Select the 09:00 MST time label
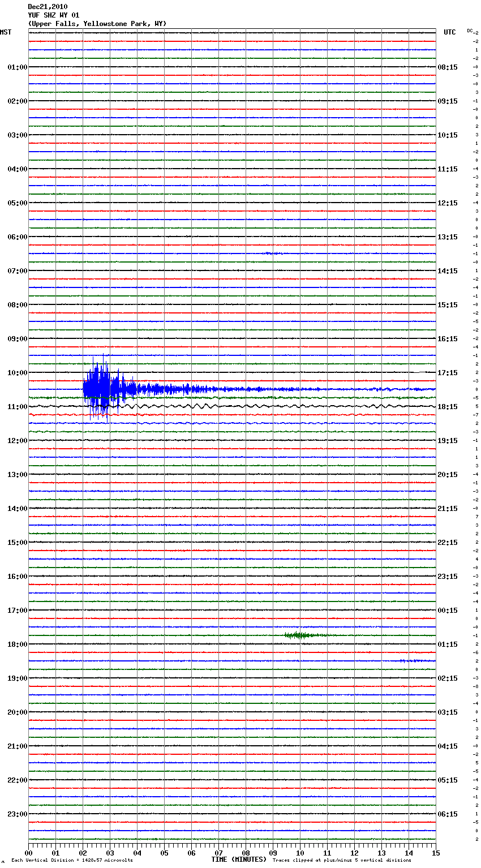 [17, 339]
